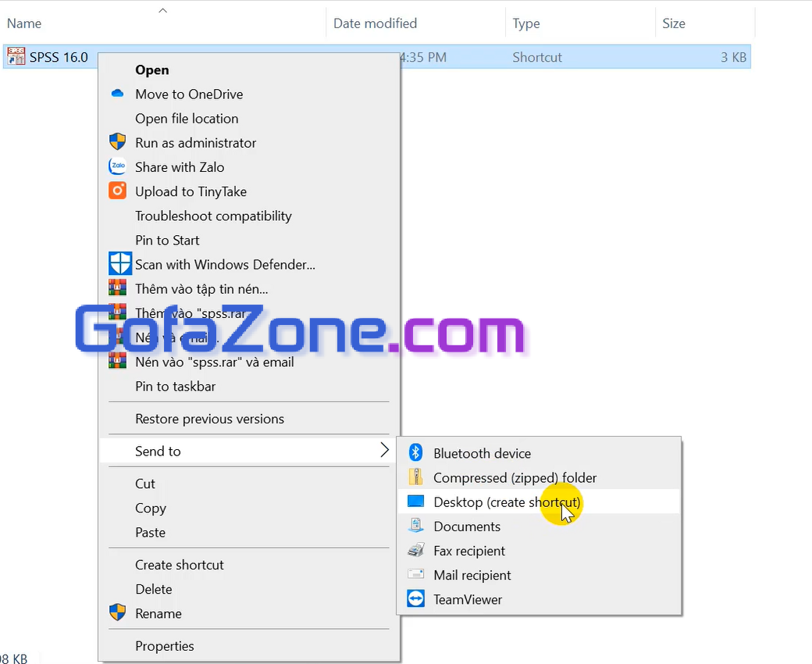Viewport: 812px width, 664px height.
Task: Click the Windows Defender shield icon
Action: 120,263
